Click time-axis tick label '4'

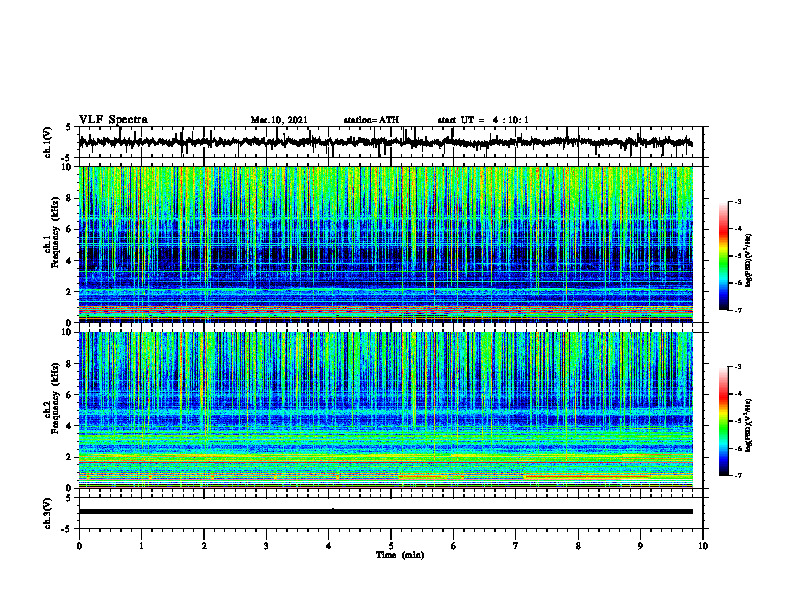tap(329, 546)
